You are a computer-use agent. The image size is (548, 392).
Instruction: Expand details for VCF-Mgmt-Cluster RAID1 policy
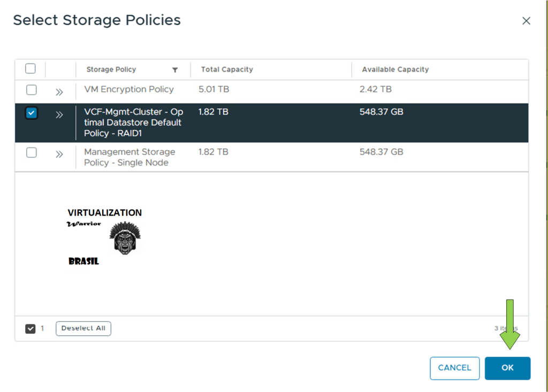pos(59,114)
